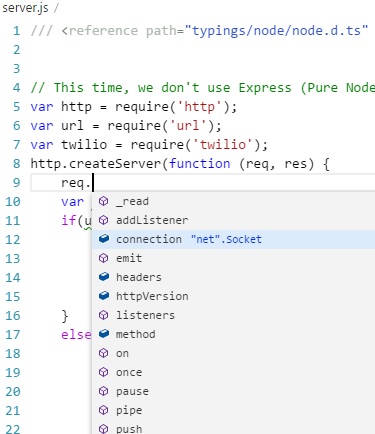Click the property icon beside headers

pos(104,277)
